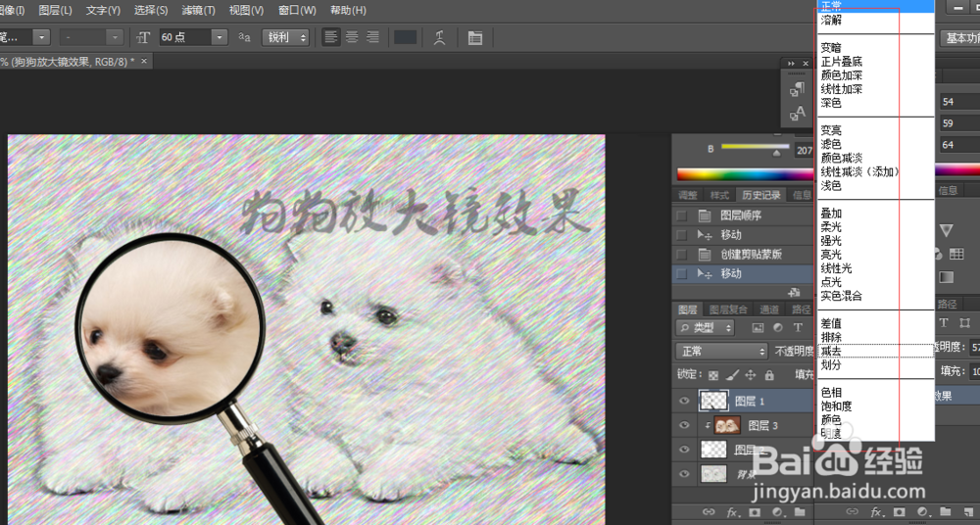Click the create new document from state icon
980x525 pixels.
(x=795, y=292)
